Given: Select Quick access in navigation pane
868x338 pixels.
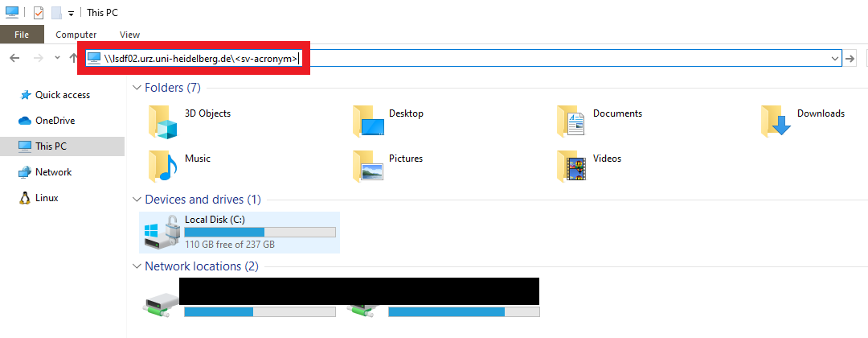Looking at the screenshot, I should [x=62, y=95].
